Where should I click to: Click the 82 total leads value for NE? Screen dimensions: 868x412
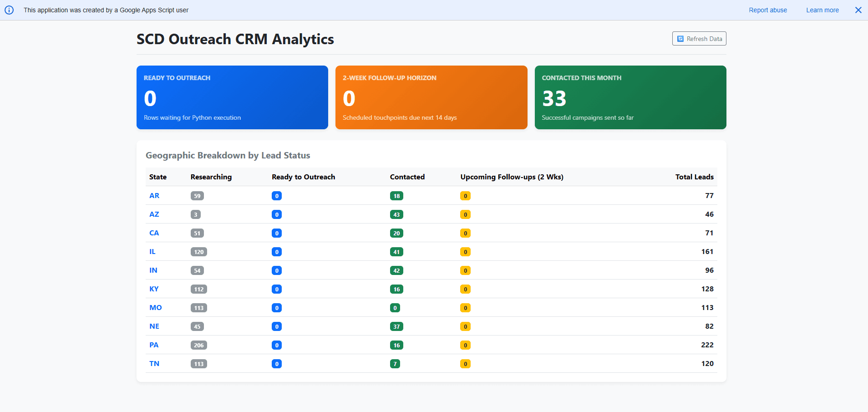709,326
